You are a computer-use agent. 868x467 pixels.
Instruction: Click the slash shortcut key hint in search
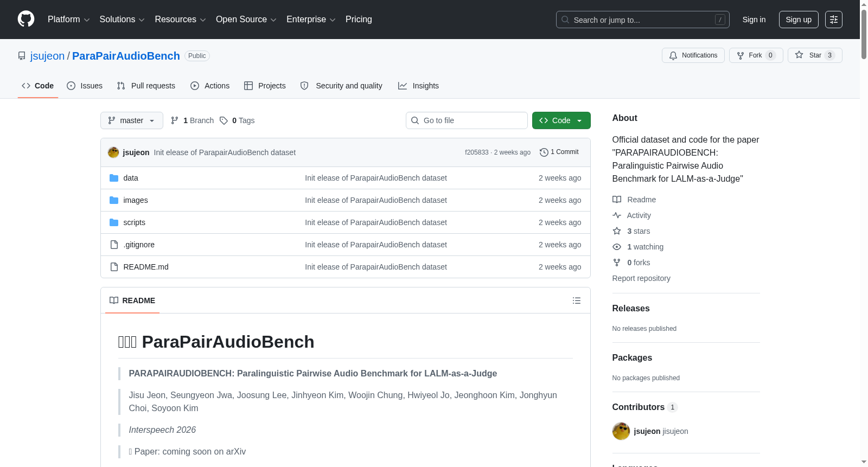[x=720, y=20]
